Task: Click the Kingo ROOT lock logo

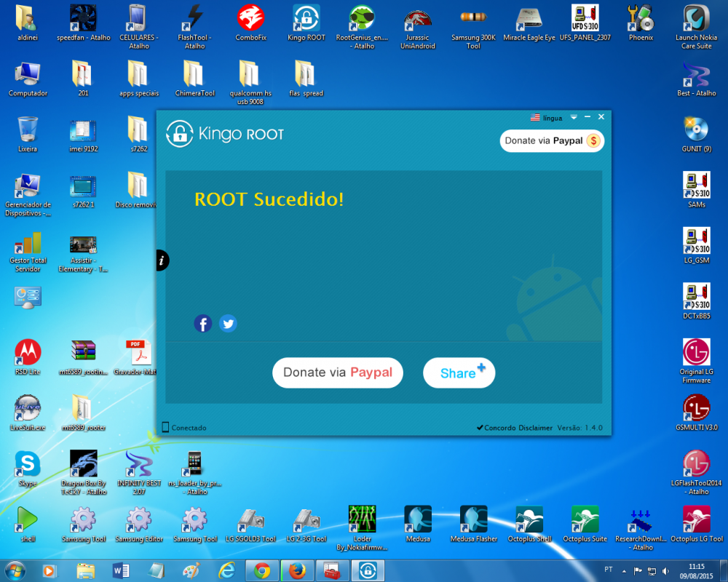Action: click(180, 134)
